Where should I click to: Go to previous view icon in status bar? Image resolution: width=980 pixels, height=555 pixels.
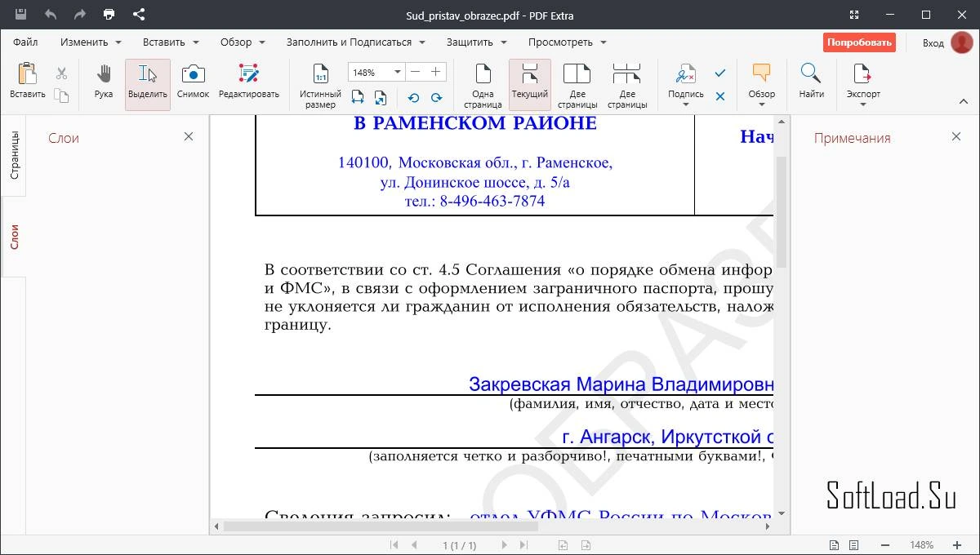(x=563, y=544)
